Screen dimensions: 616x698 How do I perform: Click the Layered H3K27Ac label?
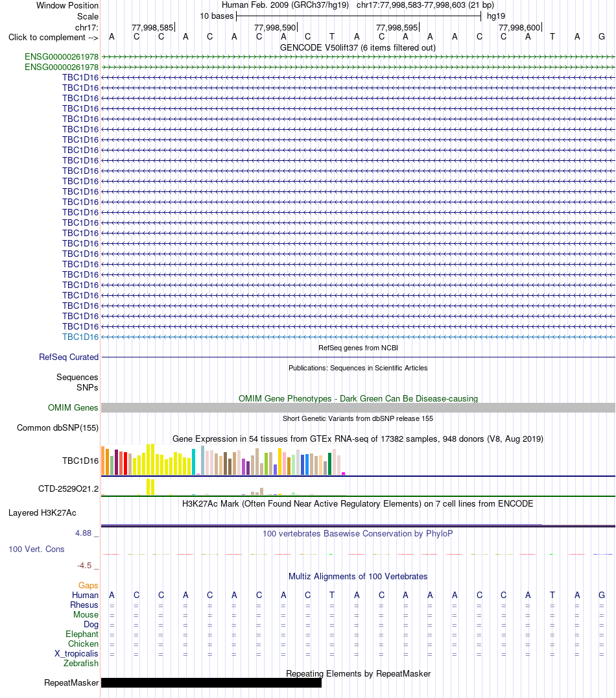[x=42, y=513]
